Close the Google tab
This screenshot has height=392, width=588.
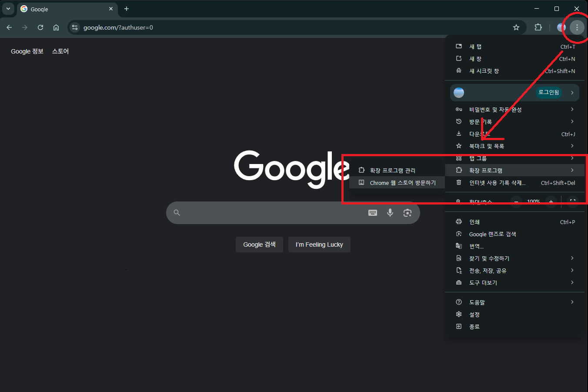111,9
